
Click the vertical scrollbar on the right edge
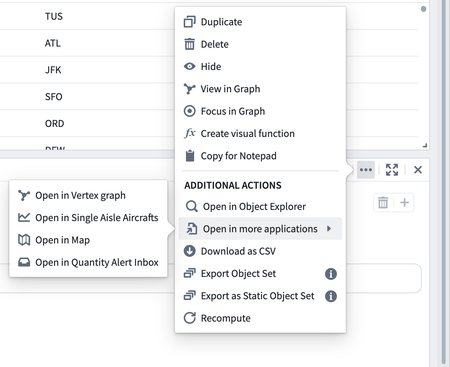443,182
